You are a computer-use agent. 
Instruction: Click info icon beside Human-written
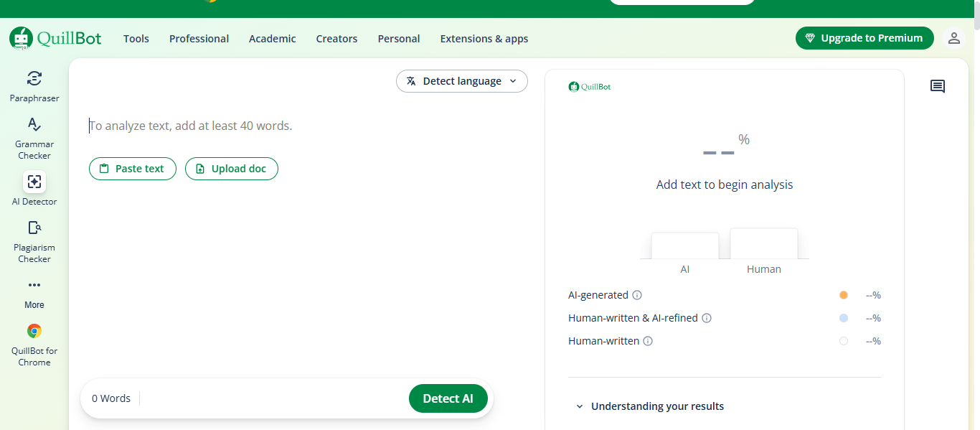(x=648, y=341)
